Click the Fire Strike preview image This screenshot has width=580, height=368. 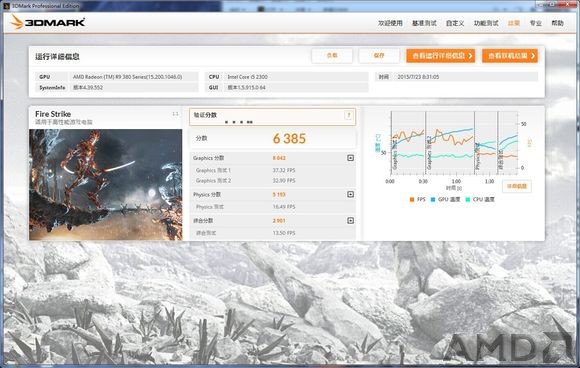(x=106, y=185)
